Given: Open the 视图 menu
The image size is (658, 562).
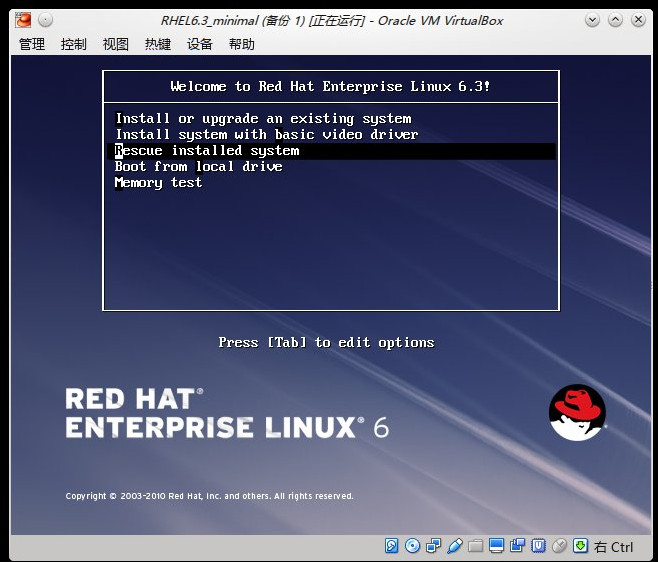Looking at the screenshot, I should [115, 44].
